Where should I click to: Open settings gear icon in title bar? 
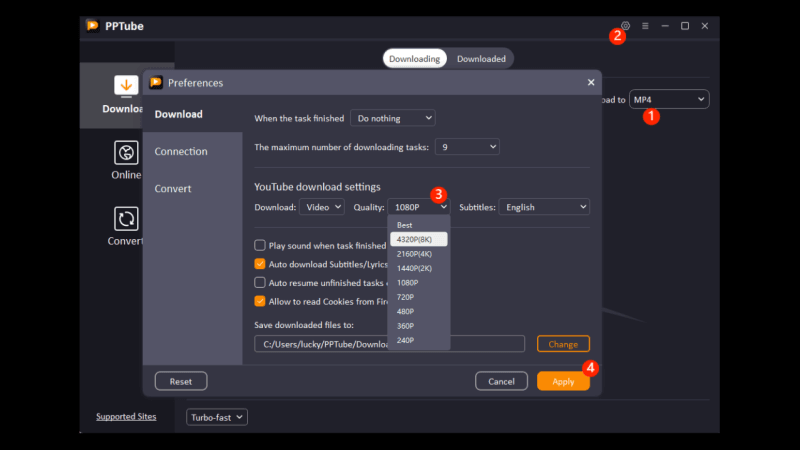tap(626, 26)
